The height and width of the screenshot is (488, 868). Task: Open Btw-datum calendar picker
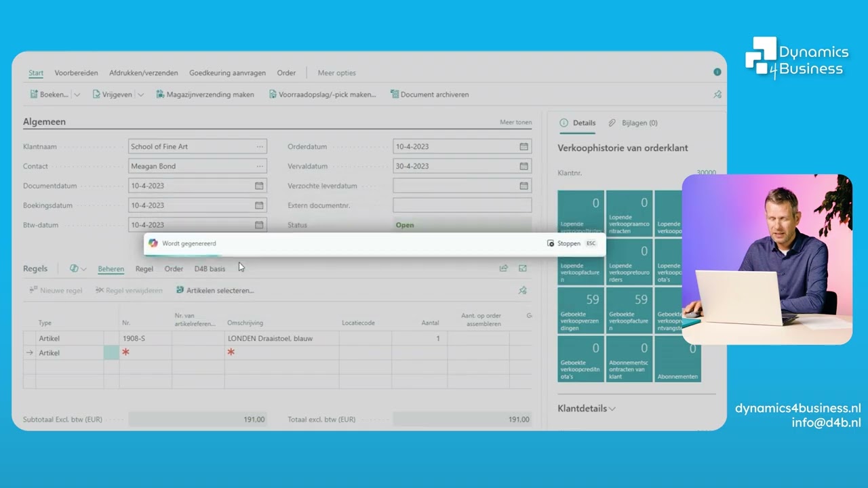(x=259, y=225)
